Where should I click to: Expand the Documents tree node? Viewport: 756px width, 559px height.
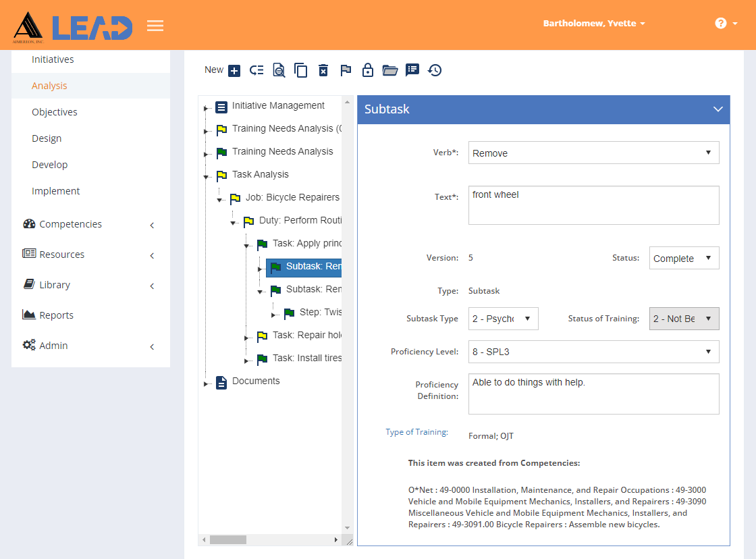coord(205,384)
